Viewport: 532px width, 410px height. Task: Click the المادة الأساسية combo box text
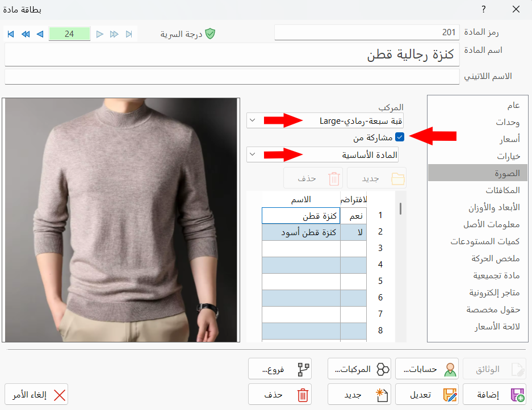369,155
